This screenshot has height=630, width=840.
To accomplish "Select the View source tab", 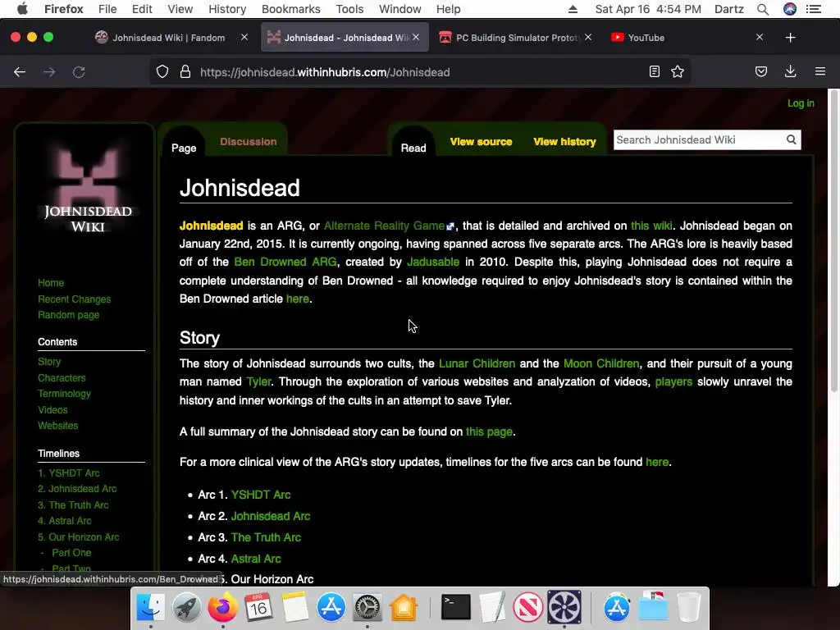I will [481, 141].
